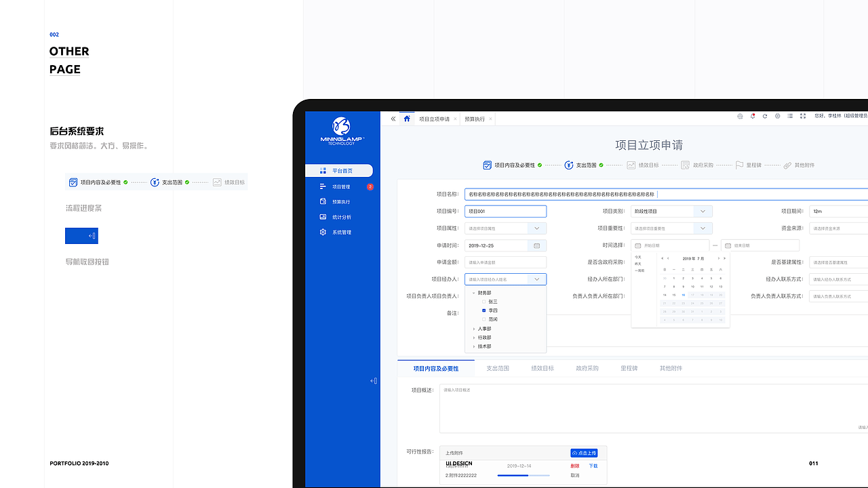Switch to the 预算执行 tab in tab bar
The width and height of the screenshot is (868, 488).
pos(475,119)
